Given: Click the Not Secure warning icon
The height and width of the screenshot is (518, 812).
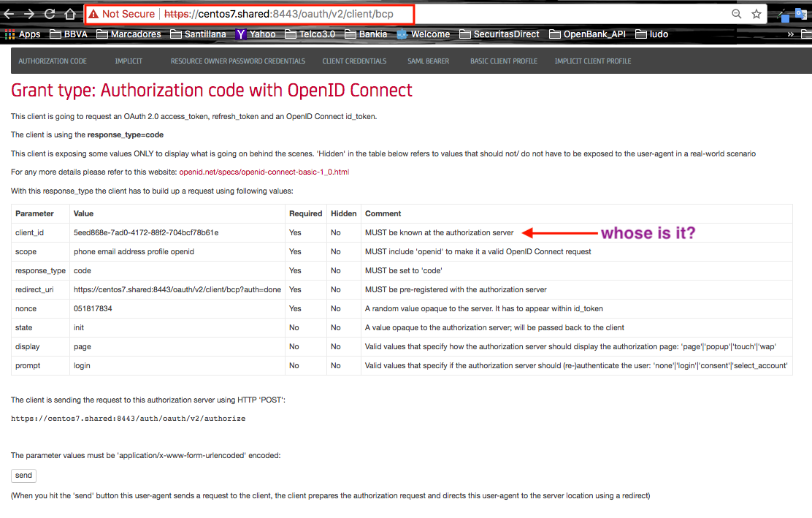Looking at the screenshot, I should (94, 13).
